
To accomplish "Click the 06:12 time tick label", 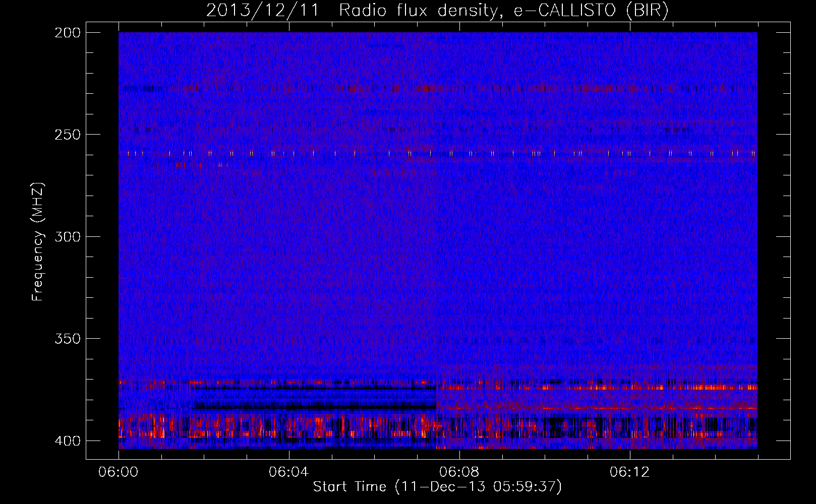I will 629,472.
